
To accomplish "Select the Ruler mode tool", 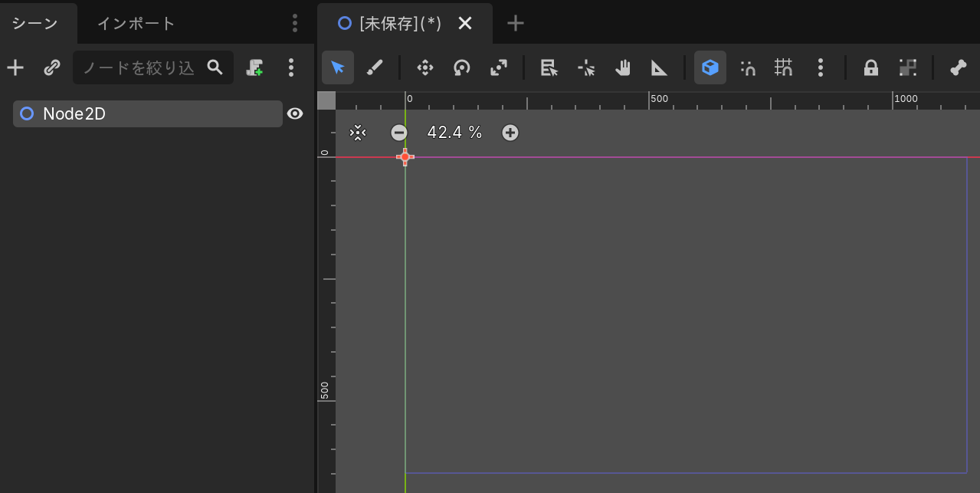I will 660,67.
